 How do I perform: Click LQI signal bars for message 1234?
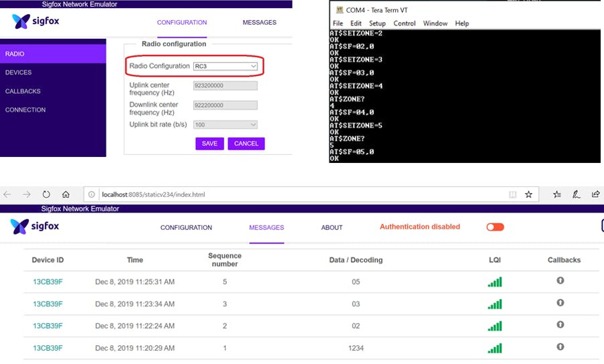click(x=495, y=348)
